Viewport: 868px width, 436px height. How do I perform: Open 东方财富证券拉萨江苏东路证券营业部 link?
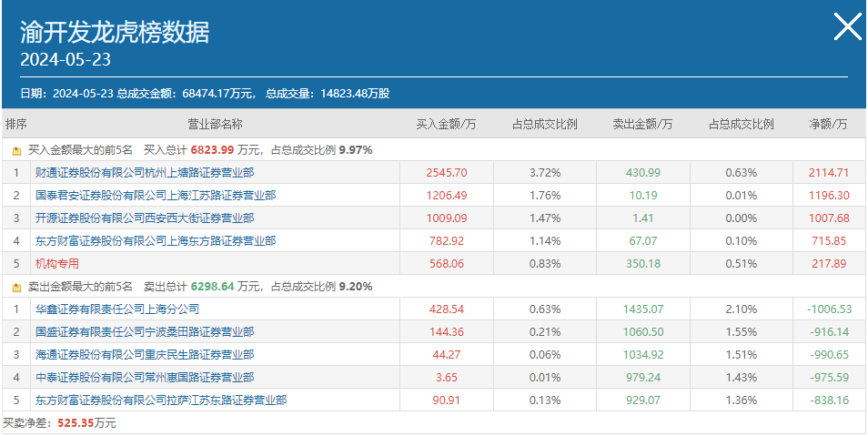161,400
